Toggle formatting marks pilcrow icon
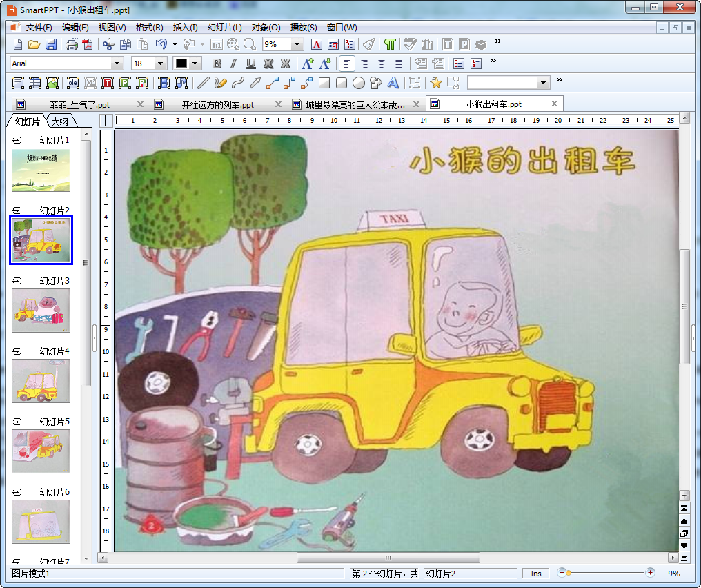Image resolution: width=701 pixels, height=588 pixels. tap(390, 44)
